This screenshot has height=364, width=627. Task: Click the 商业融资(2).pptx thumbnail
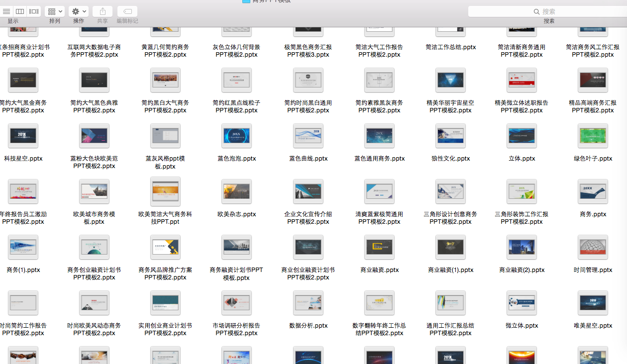522,247
